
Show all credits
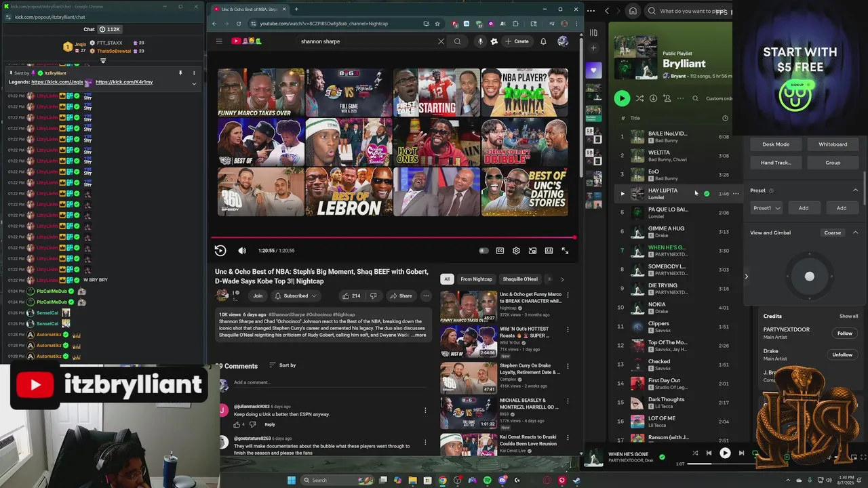[848, 316]
